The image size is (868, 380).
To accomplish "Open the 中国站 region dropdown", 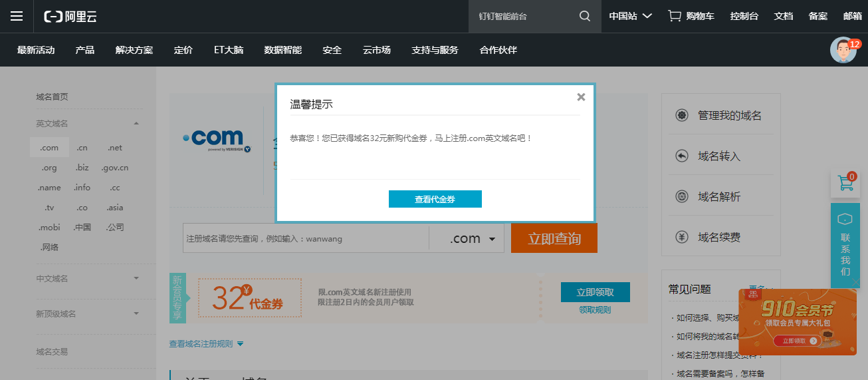I will [630, 17].
